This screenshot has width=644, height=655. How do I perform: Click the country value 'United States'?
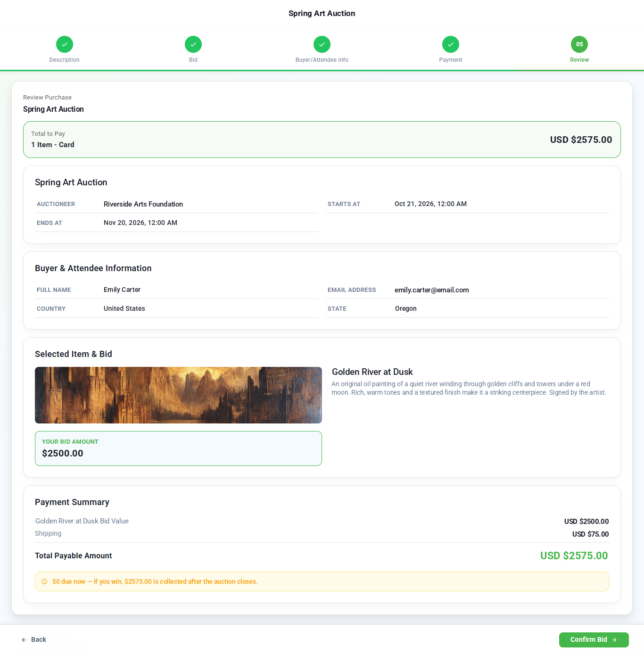(x=124, y=308)
